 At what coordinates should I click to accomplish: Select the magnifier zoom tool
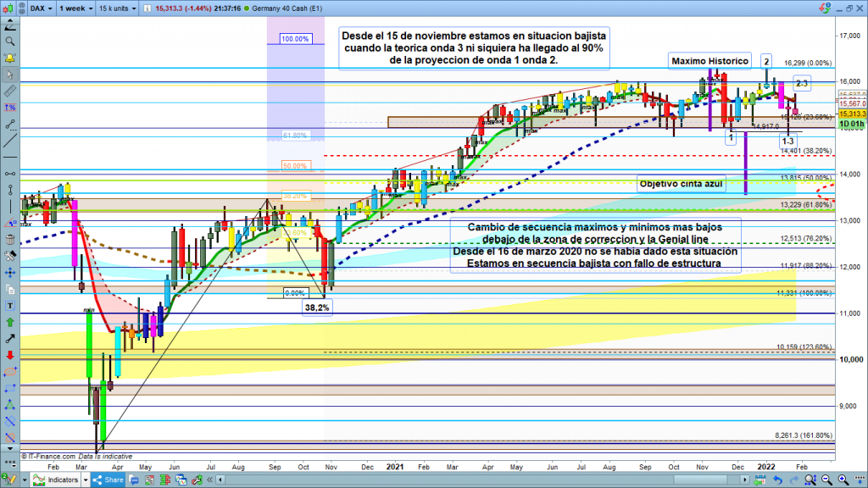(x=10, y=41)
